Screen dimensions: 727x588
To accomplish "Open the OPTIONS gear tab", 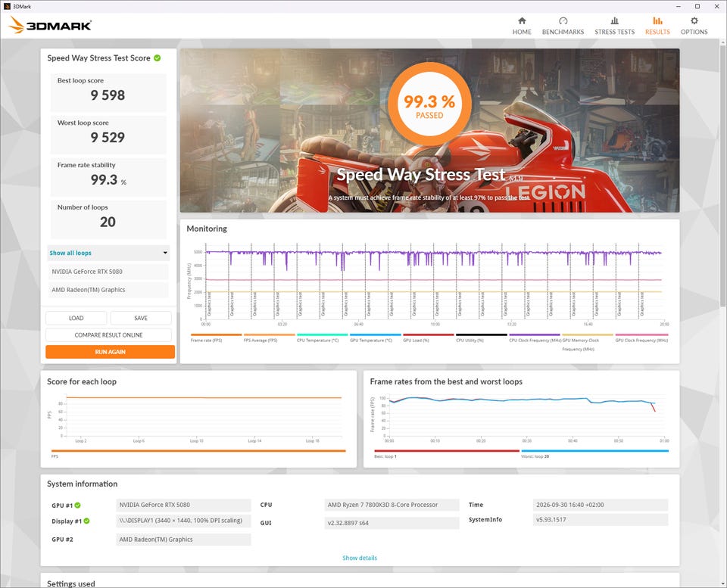I will pos(694,26).
